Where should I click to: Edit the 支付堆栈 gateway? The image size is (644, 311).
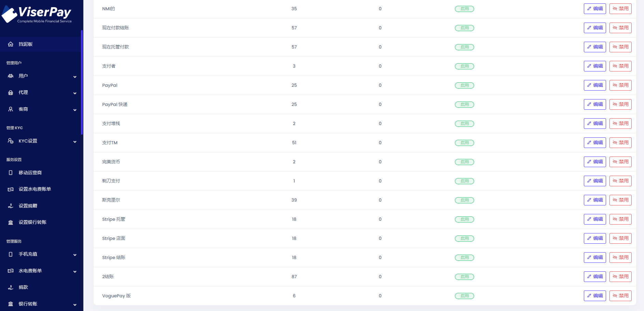pyautogui.click(x=595, y=123)
